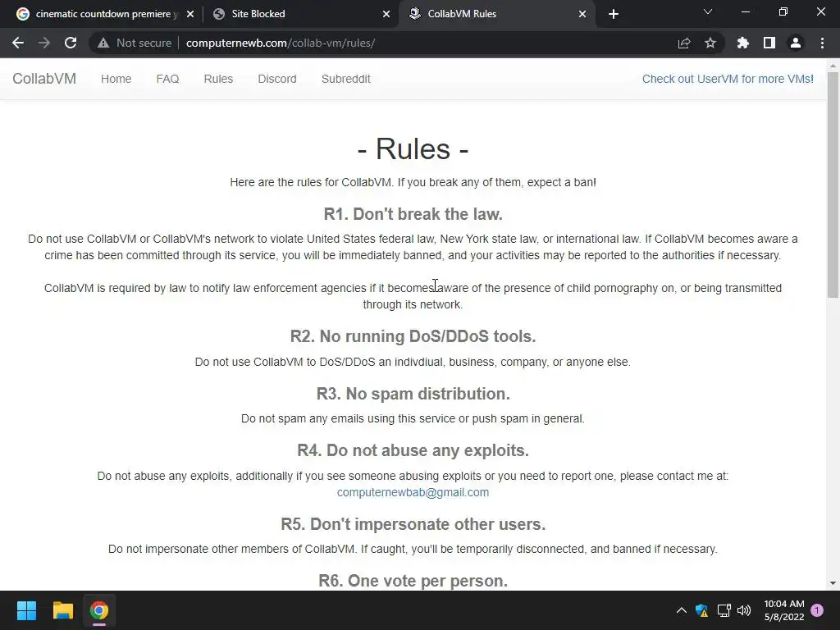This screenshot has width=840, height=630.
Task: Reload the CollabVM Rules page
Action: pyautogui.click(x=71, y=43)
